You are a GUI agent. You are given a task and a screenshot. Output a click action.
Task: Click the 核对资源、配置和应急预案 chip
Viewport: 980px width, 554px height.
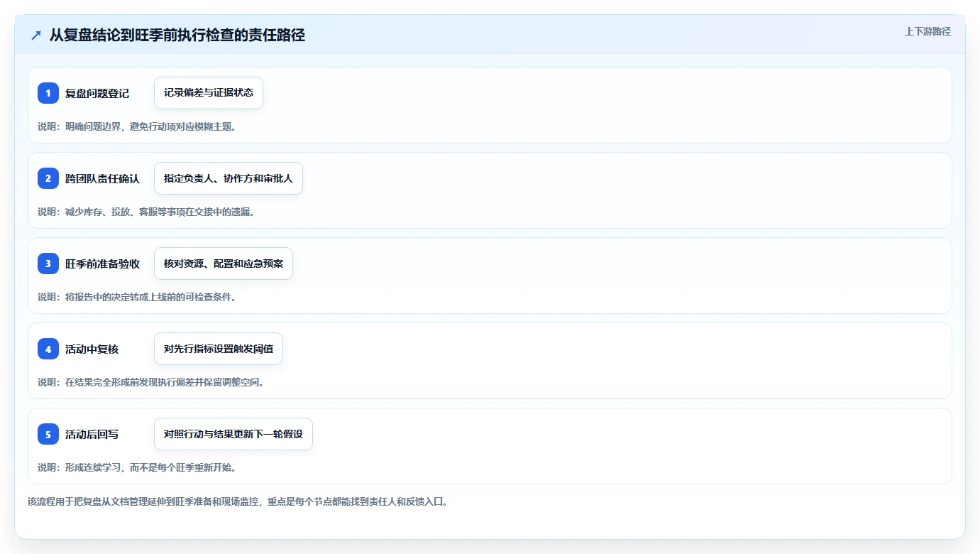224,264
